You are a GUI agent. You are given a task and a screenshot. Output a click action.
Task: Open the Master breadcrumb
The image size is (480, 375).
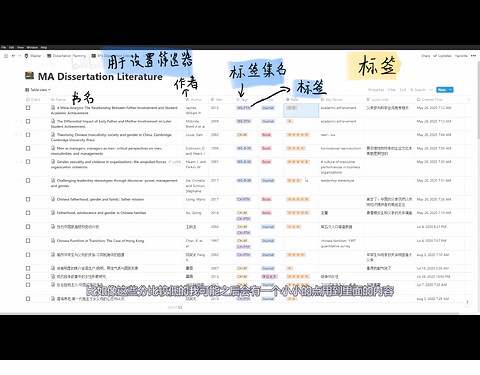coord(33,56)
